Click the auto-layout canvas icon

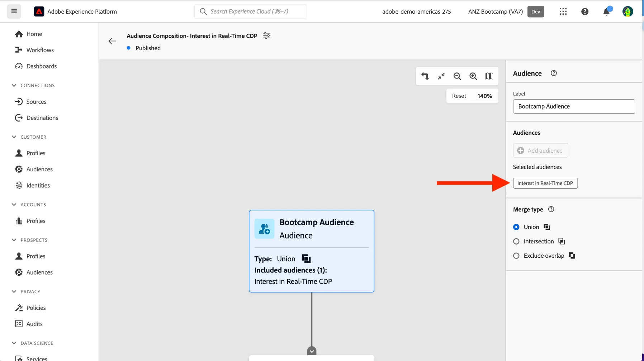(x=425, y=76)
